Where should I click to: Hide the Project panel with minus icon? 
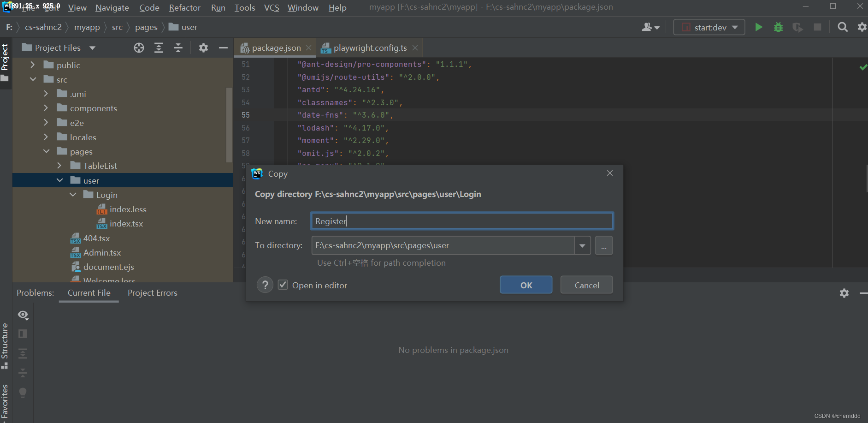click(x=223, y=48)
